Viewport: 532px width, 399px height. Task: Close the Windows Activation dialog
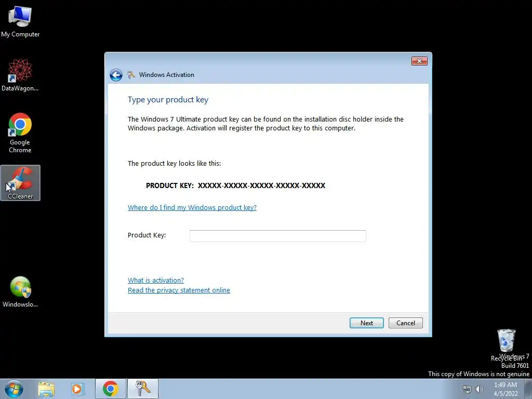419,61
